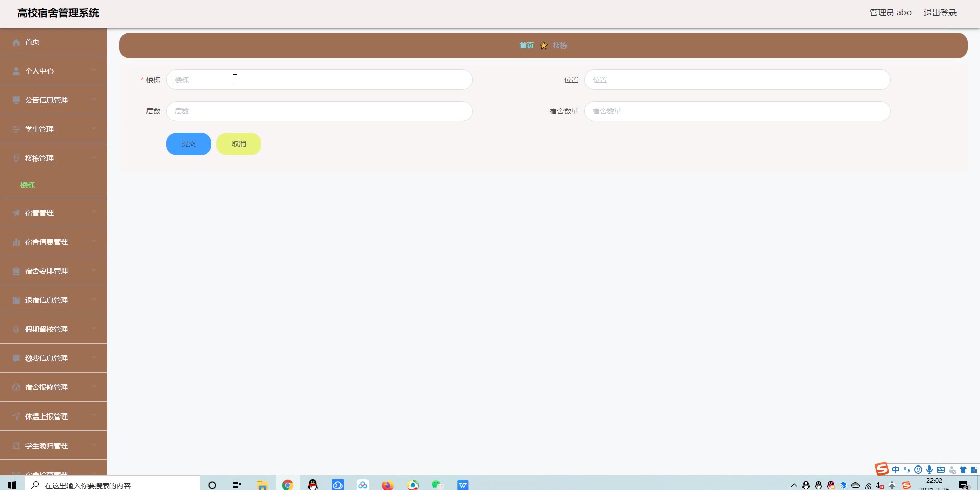This screenshot has width=980, height=490.
Task: Click the person icon beside 个人中心
Action: click(x=16, y=71)
